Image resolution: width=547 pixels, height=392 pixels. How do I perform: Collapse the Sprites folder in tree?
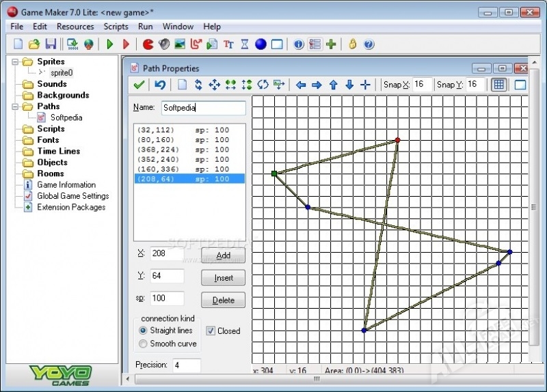coord(15,61)
